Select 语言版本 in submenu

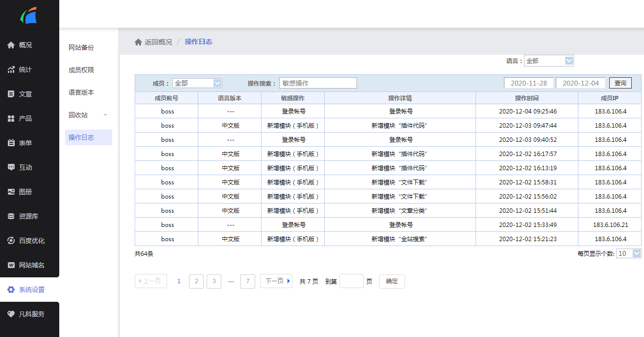[x=81, y=92]
